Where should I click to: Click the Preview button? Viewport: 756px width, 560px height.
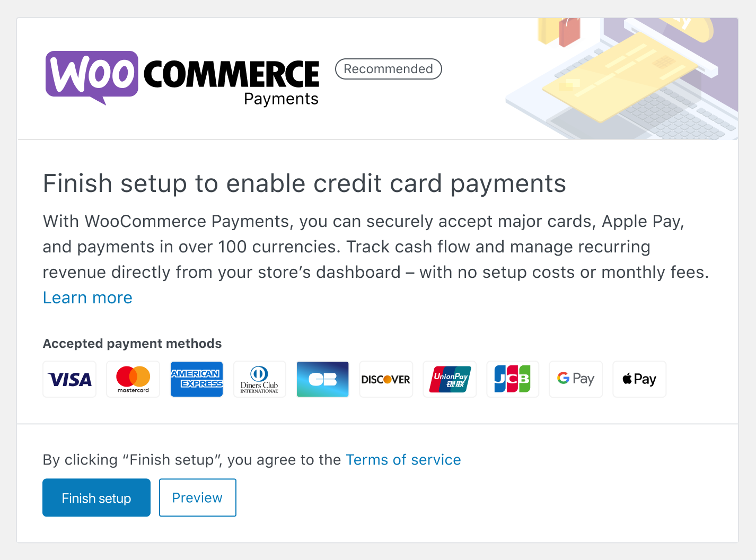coord(197,497)
